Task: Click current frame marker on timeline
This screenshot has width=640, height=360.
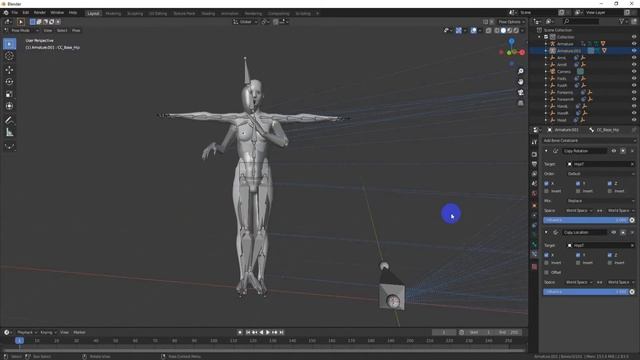Action: (19, 340)
